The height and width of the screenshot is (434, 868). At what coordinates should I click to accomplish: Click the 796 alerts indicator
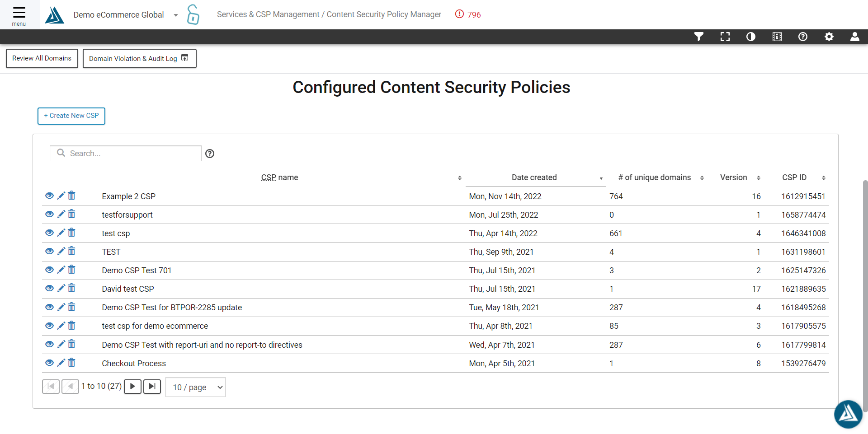click(468, 14)
